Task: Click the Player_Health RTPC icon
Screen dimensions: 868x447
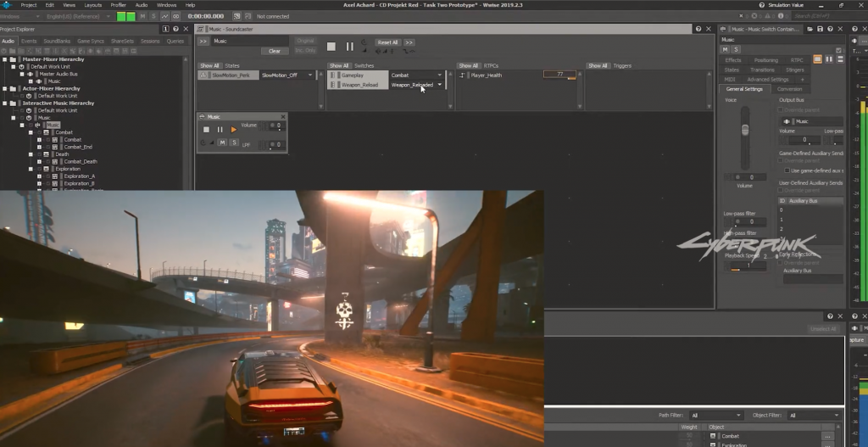Action: 463,75
